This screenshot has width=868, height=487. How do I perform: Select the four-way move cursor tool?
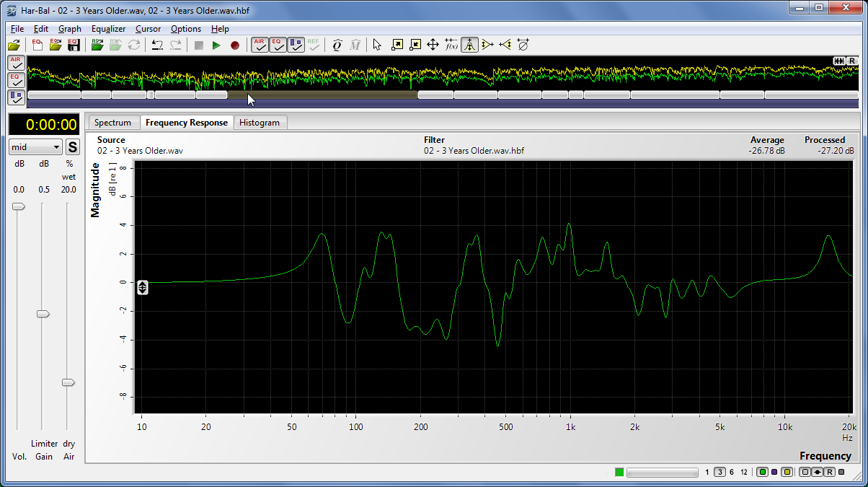click(x=433, y=45)
